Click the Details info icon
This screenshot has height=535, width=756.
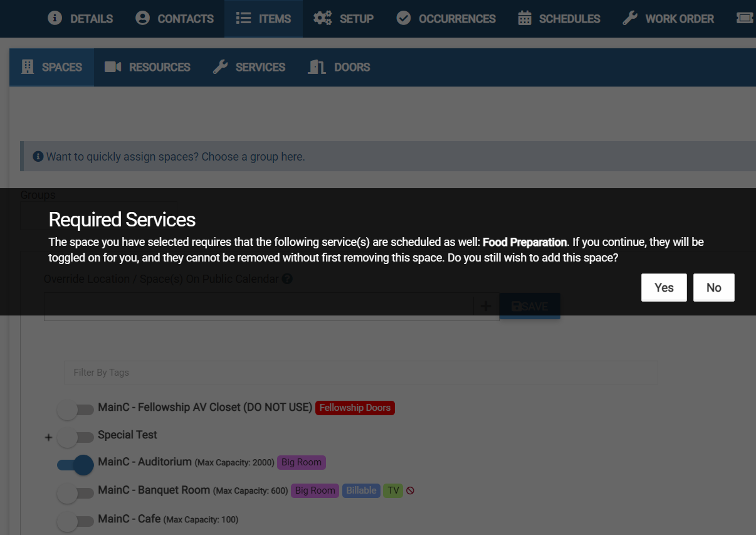pyautogui.click(x=55, y=18)
